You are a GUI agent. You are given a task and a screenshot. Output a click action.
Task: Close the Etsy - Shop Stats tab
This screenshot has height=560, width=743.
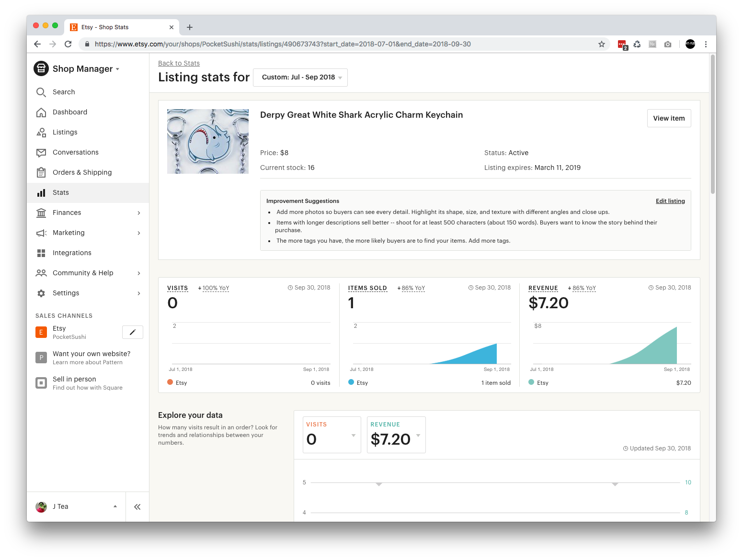171,27
